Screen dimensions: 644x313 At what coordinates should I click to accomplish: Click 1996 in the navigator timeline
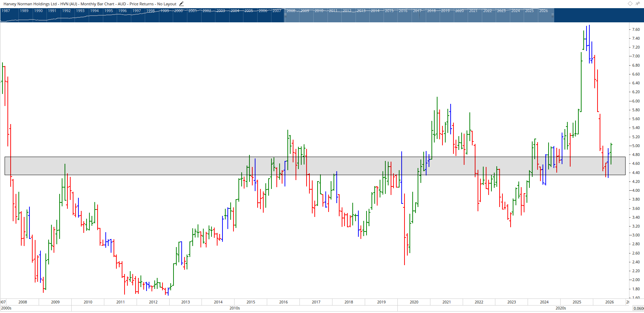tap(122, 11)
